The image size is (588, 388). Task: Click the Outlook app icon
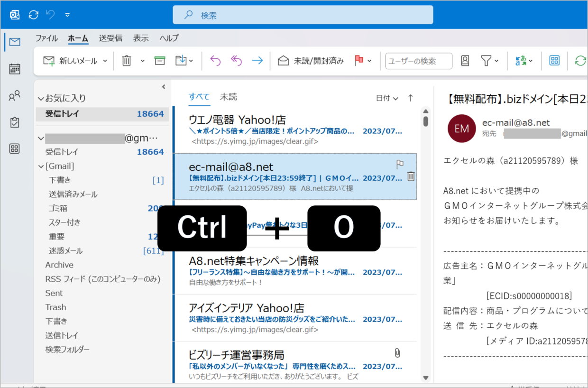(x=15, y=15)
